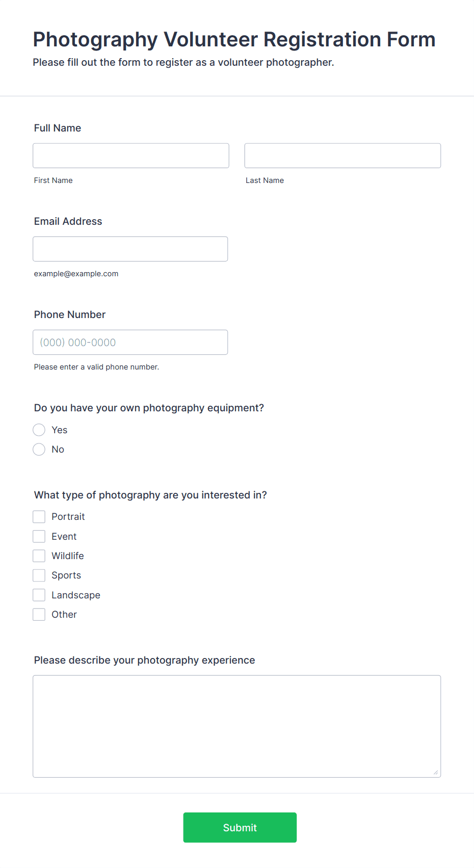Viewport: 474px width, 868px height.
Task: Click the textarea resize handle corner
Action: [436, 773]
